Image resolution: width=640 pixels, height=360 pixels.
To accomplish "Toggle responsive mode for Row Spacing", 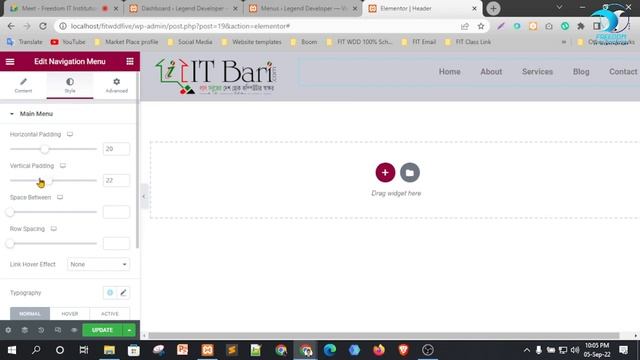I will pos(53,229).
